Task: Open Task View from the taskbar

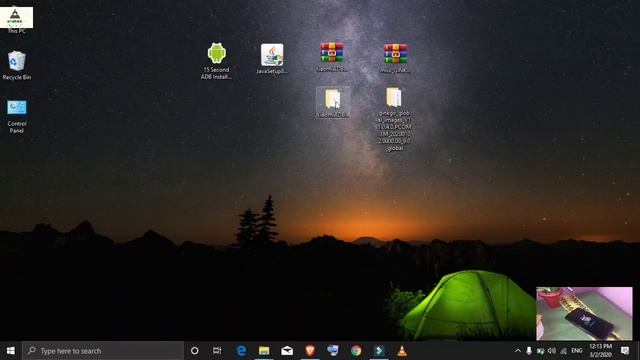Action: 217,351
